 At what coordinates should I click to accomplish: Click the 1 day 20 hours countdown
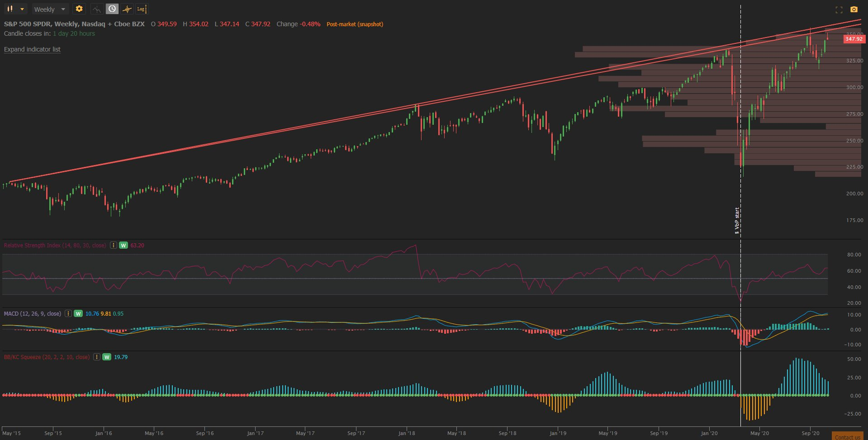pyautogui.click(x=74, y=33)
